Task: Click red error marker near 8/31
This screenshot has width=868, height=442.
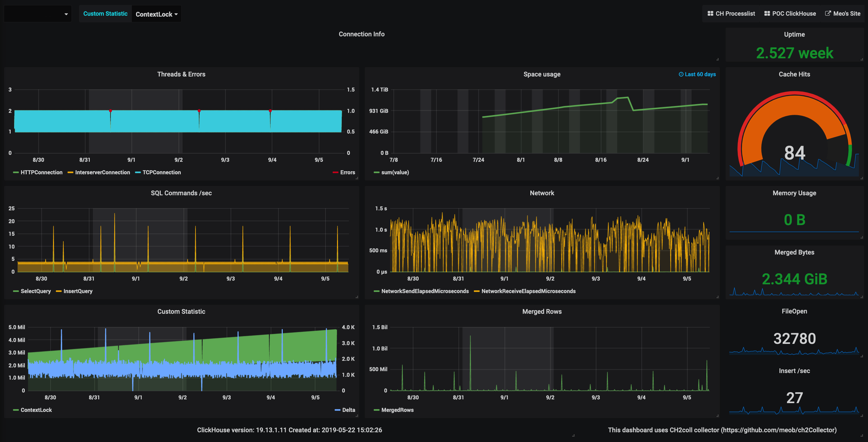Action: [x=110, y=111]
